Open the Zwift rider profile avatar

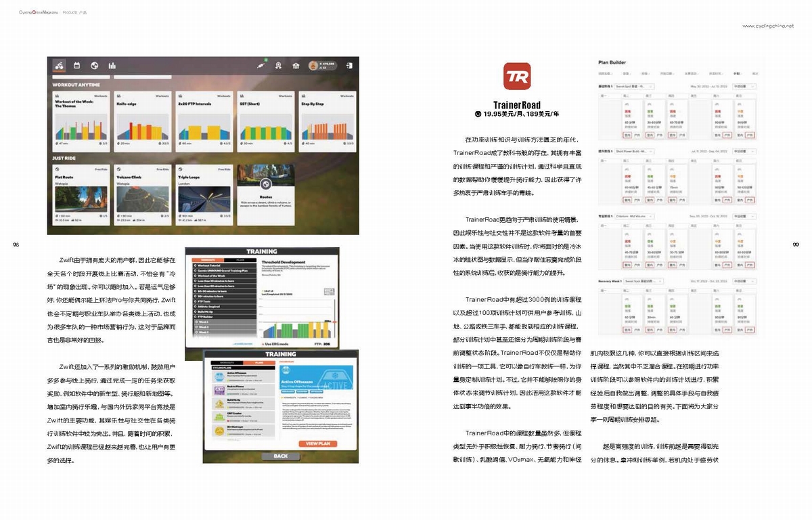(314, 66)
